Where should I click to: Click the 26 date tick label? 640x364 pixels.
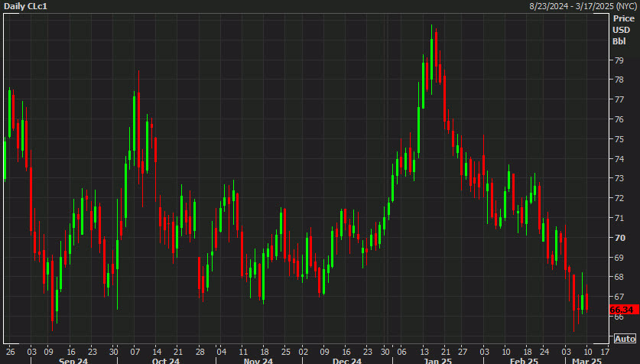click(x=11, y=351)
